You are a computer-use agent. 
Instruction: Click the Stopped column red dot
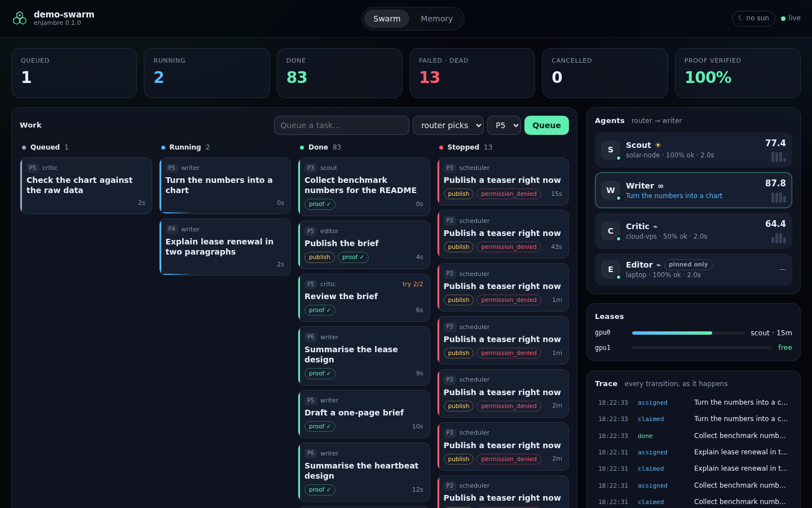click(441, 147)
